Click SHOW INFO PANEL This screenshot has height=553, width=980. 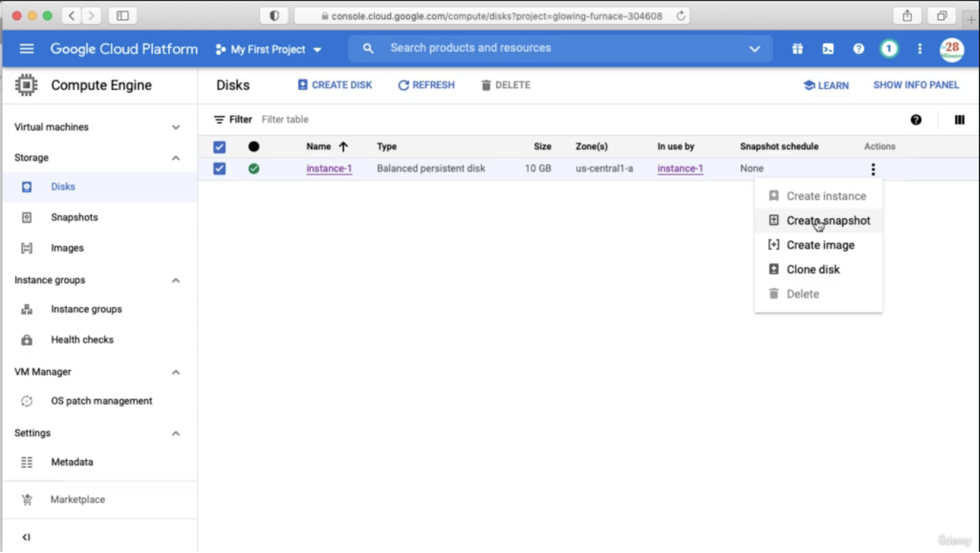coord(916,85)
